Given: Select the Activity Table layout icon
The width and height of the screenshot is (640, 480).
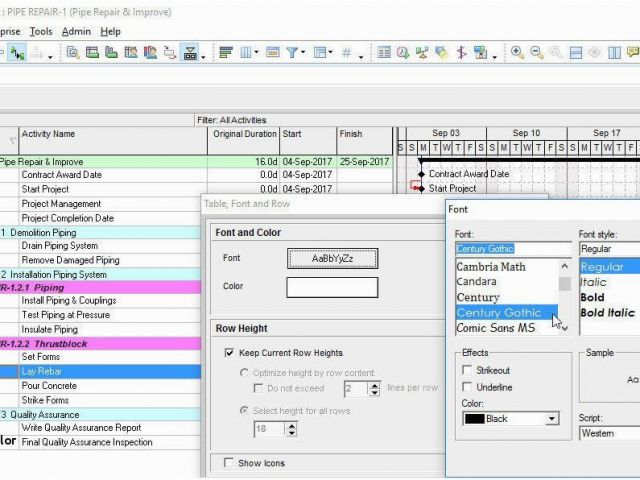Looking at the screenshot, I should coord(92,53).
